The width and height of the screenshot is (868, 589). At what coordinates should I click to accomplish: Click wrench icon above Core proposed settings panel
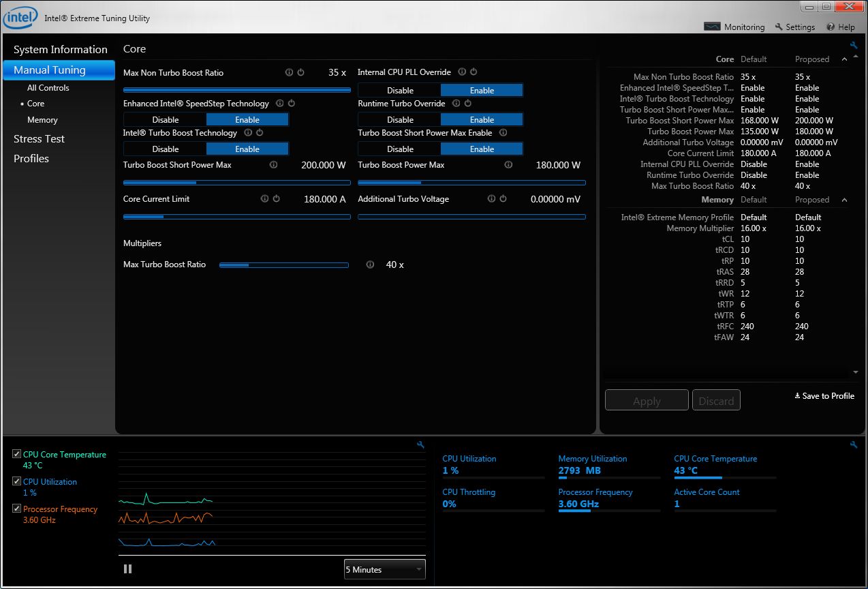[x=854, y=46]
